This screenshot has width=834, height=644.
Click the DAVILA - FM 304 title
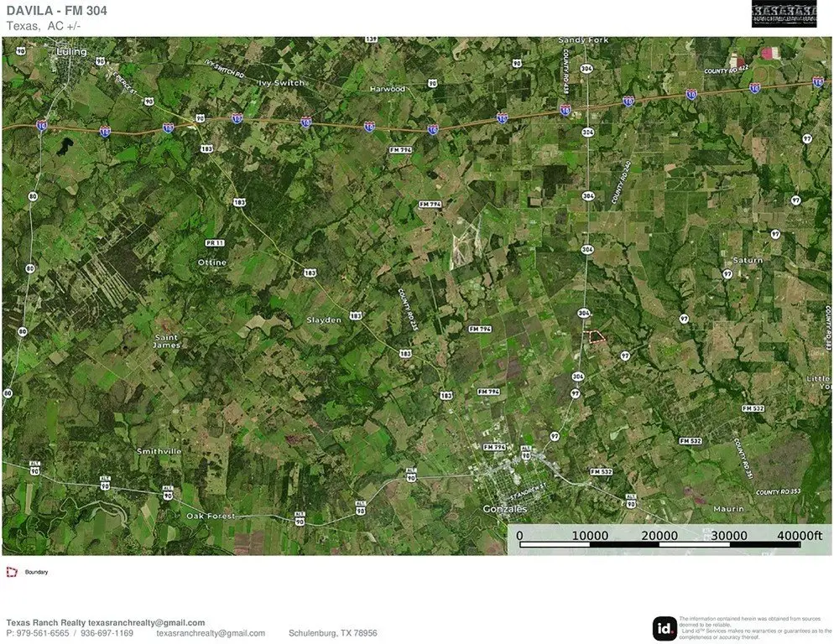(56, 11)
